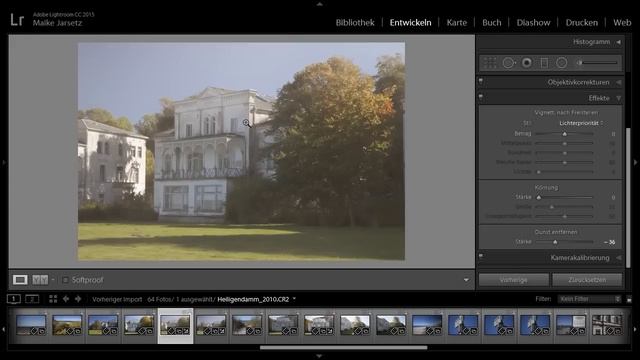
Task: Open the Kein Filter dropdown
Action: (589, 299)
